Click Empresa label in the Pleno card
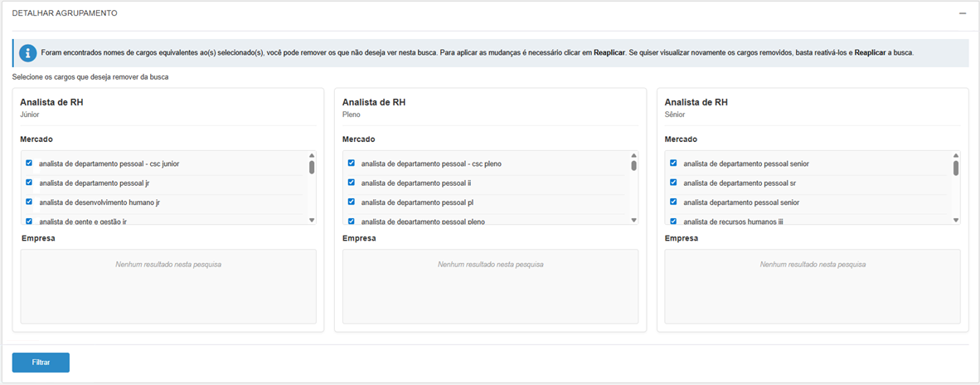 click(359, 238)
